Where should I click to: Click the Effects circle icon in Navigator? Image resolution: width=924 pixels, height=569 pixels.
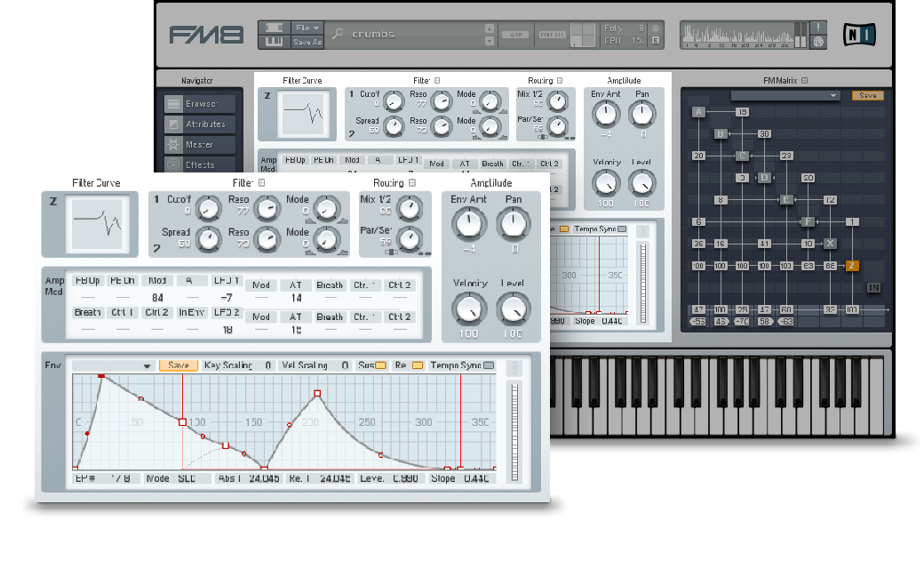173,165
